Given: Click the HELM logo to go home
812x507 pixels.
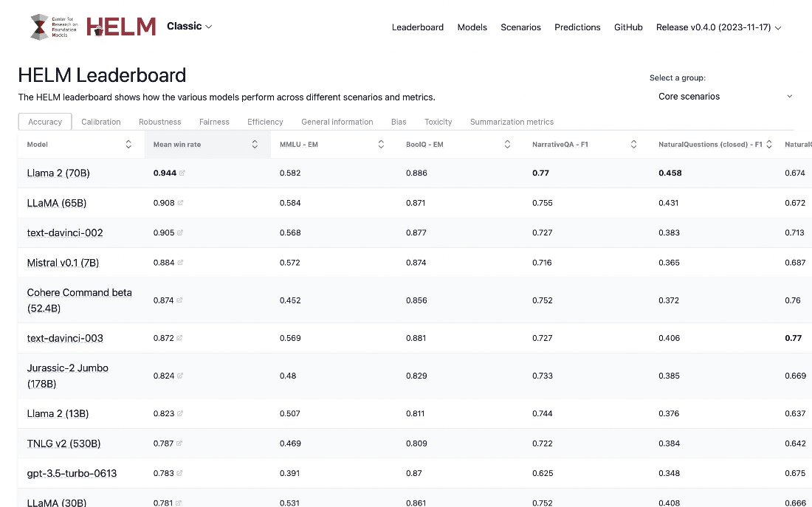Looking at the screenshot, I should click(120, 27).
